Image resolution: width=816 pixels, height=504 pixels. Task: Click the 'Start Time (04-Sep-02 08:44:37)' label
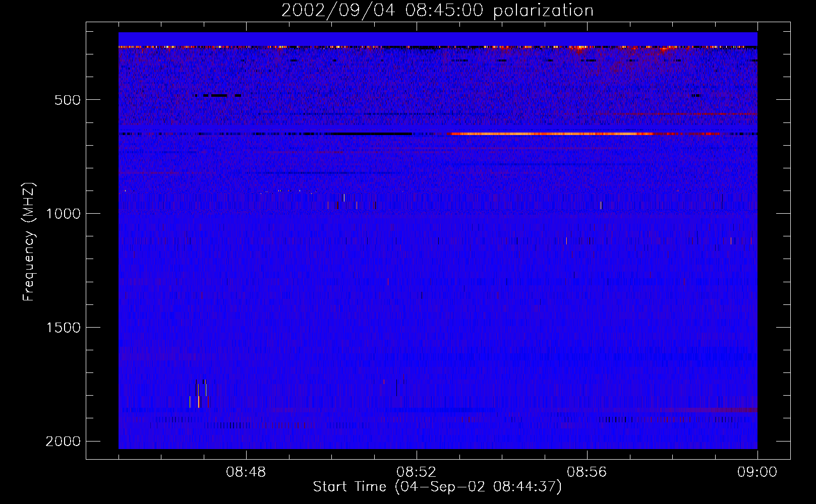pyautogui.click(x=437, y=487)
